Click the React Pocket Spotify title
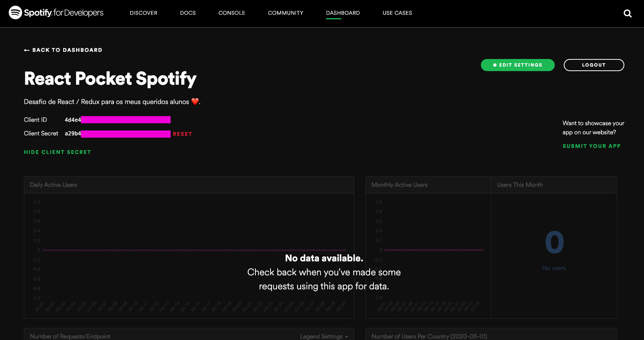The height and width of the screenshot is (340, 644). pyautogui.click(x=110, y=79)
